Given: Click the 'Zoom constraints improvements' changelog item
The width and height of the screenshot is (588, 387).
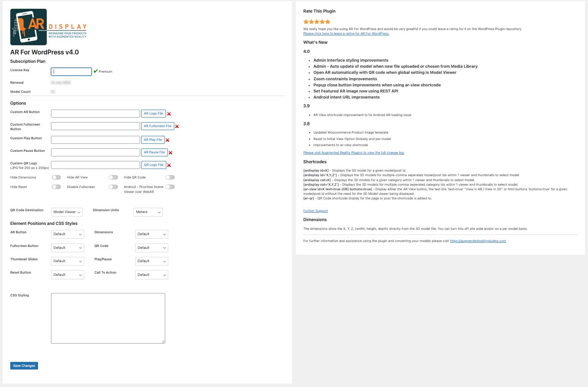Looking at the screenshot, I should click(345, 79).
